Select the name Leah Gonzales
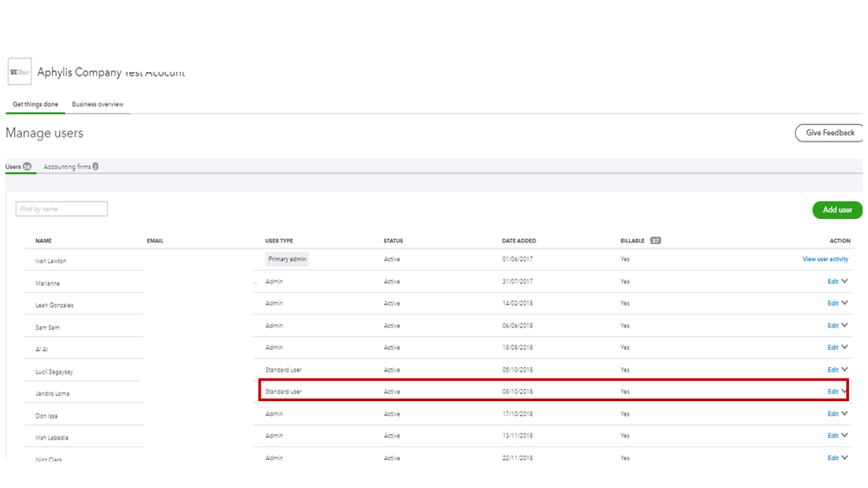The height and width of the screenshot is (488, 868). pyautogui.click(x=54, y=306)
